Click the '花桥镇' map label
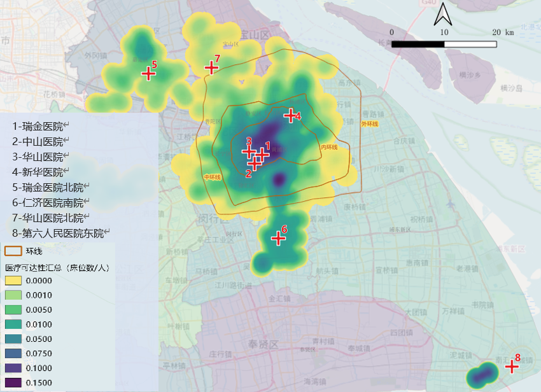The image size is (541, 392). coord(54,94)
